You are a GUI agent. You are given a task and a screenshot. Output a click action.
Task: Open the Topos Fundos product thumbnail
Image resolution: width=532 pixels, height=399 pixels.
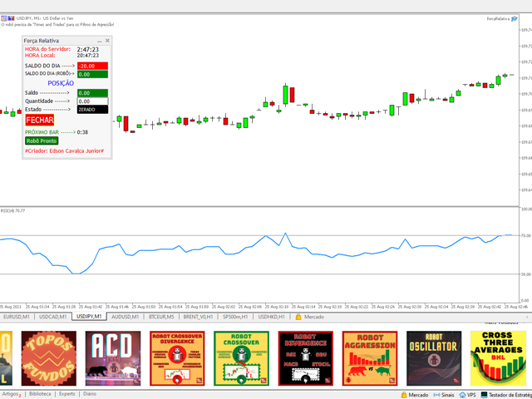tap(49, 358)
